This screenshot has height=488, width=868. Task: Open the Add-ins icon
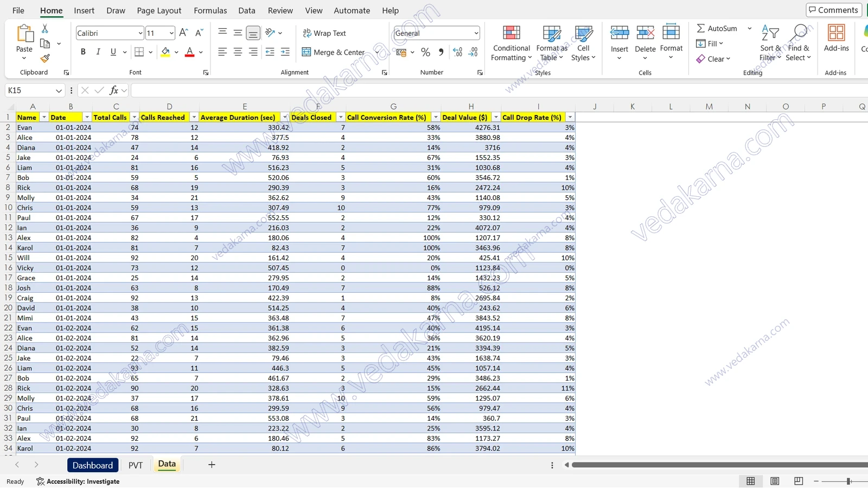(x=836, y=38)
